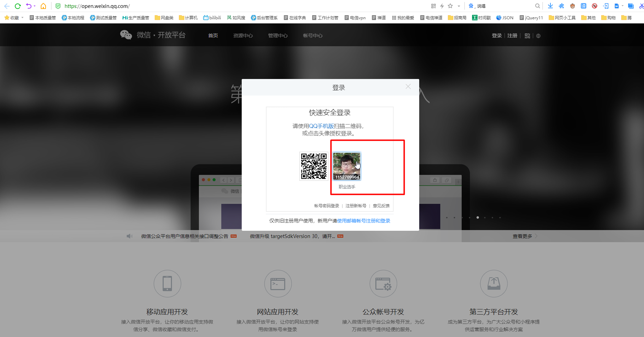Click the login QR code image
Screen dimensions: 644x337
pyautogui.click(x=314, y=166)
